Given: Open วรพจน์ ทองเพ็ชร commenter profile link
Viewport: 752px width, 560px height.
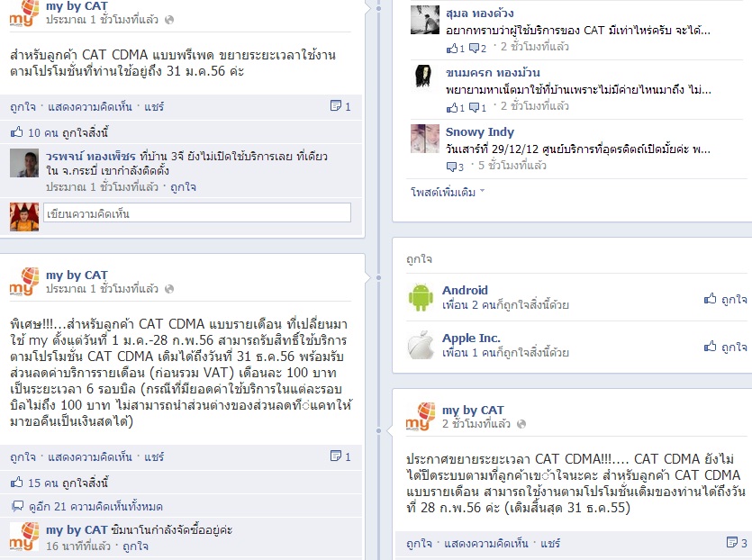Looking at the screenshot, I should tap(91, 157).
